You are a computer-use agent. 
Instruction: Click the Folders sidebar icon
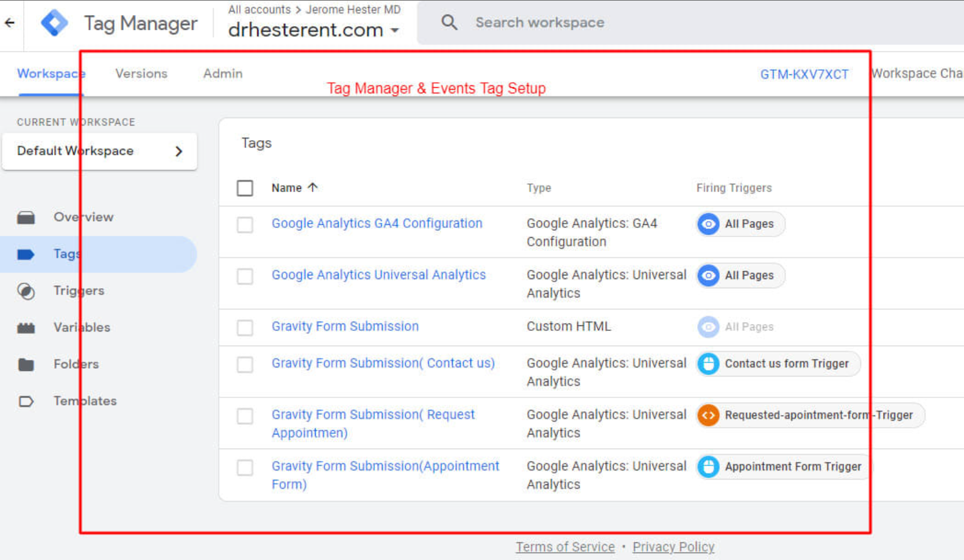coord(26,364)
